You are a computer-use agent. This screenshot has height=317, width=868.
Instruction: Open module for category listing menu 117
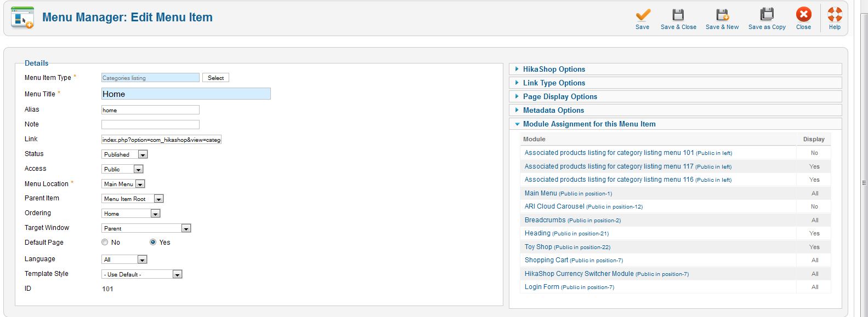[628, 166]
